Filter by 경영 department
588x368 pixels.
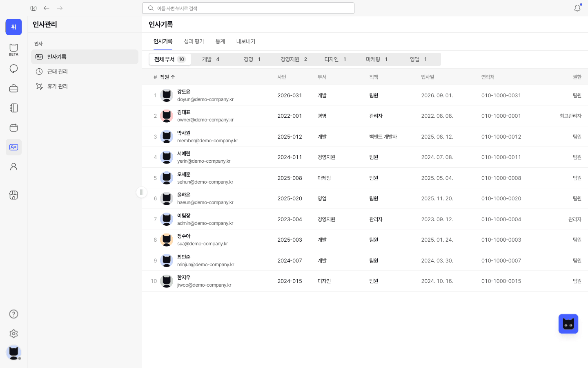point(252,59)
